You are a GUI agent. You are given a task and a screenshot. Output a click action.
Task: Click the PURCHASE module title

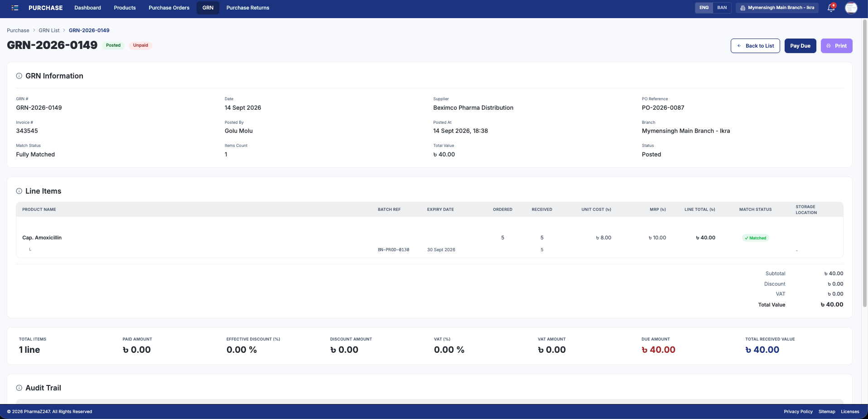coord(46,8)
